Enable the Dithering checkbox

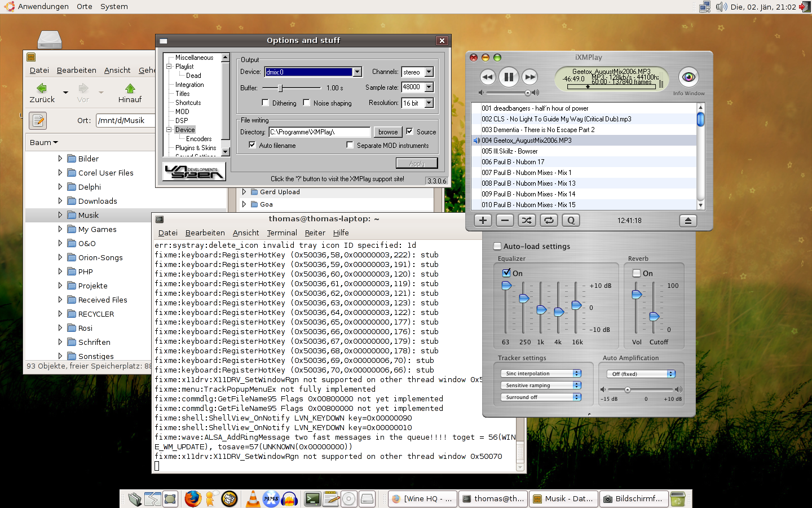(266, 103)
